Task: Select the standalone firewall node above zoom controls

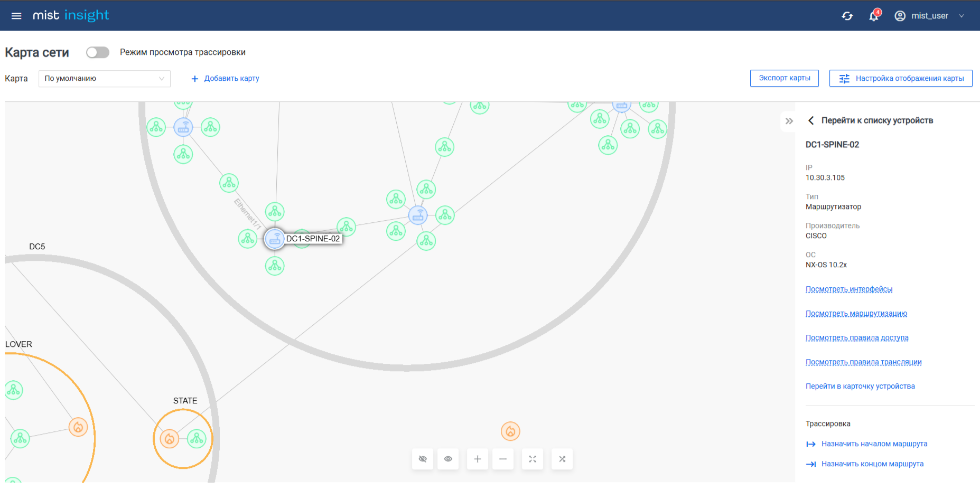Action: tap(510, 431)
